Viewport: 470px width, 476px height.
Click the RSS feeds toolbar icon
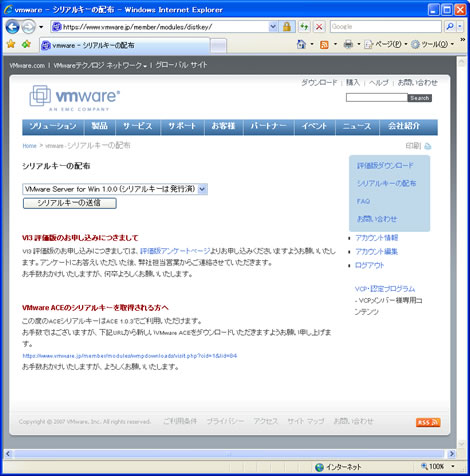[324, 45]
